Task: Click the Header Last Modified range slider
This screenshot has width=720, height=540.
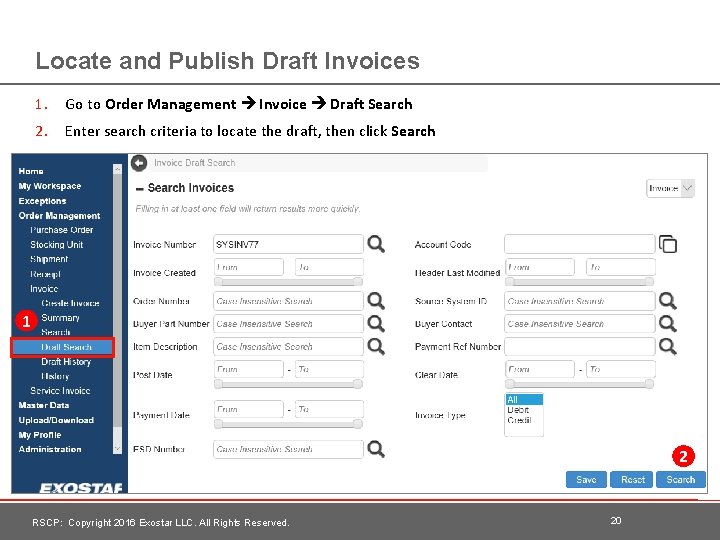Action: click(x=579, y=281)
